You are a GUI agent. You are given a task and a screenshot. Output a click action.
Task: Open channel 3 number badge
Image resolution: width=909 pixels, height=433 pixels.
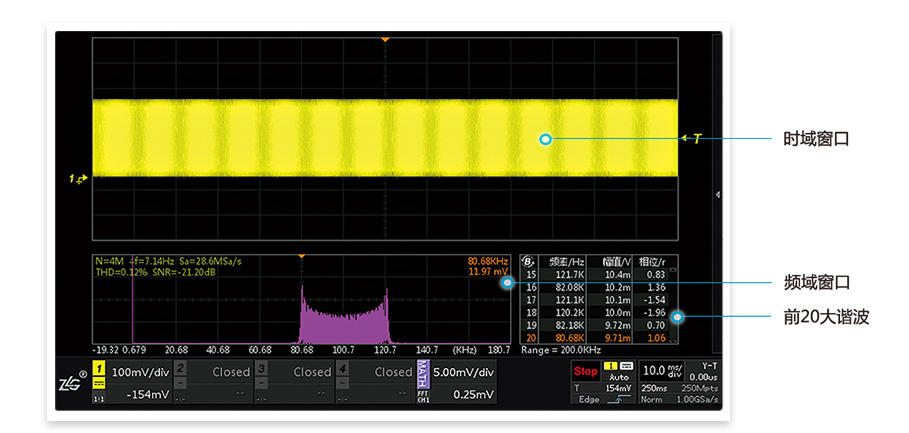pyautogui.click(x=261, y=368)
